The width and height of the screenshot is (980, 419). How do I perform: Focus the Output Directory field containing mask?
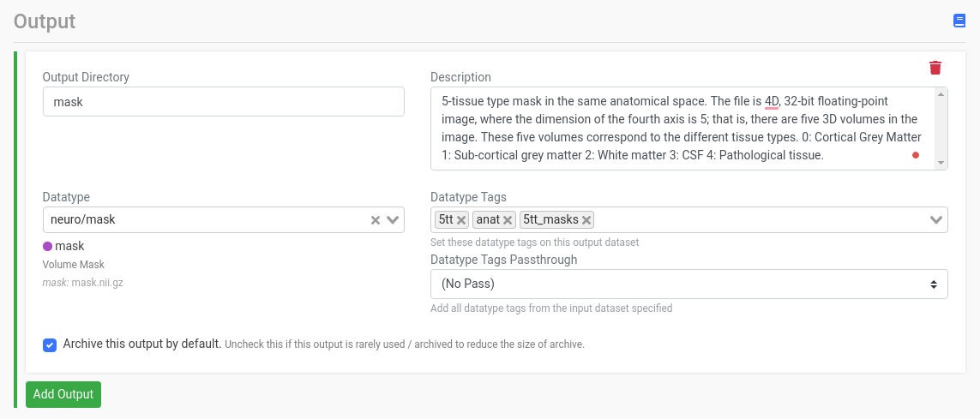coord(224,101)
